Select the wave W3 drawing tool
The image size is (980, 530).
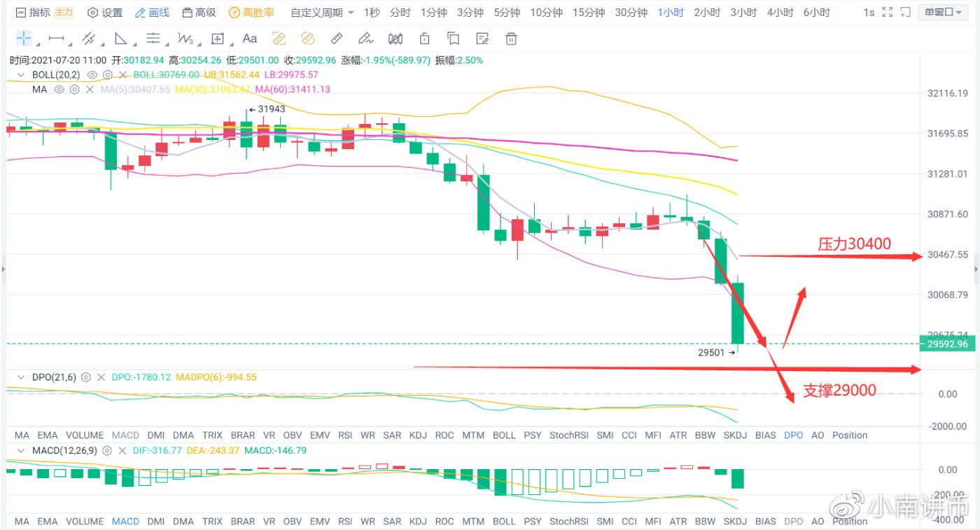pos(185,39)
